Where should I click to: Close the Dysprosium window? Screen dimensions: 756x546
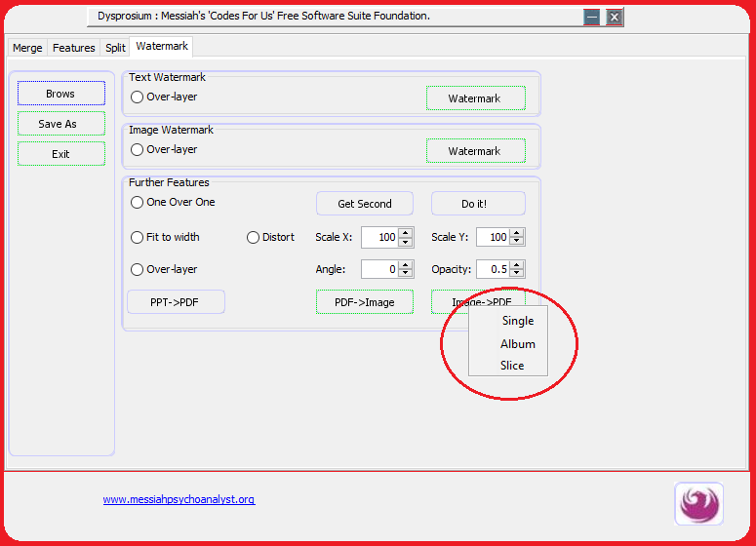pos(615,18)
